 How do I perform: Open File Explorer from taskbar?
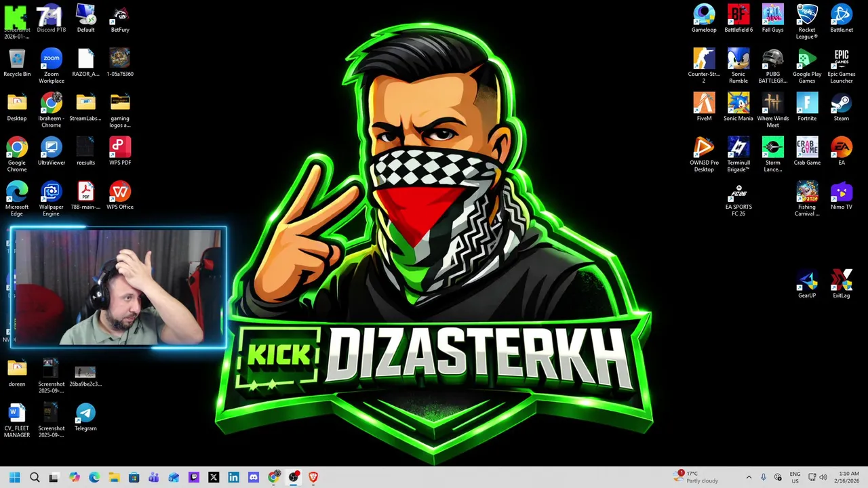(x=114, y=477)
